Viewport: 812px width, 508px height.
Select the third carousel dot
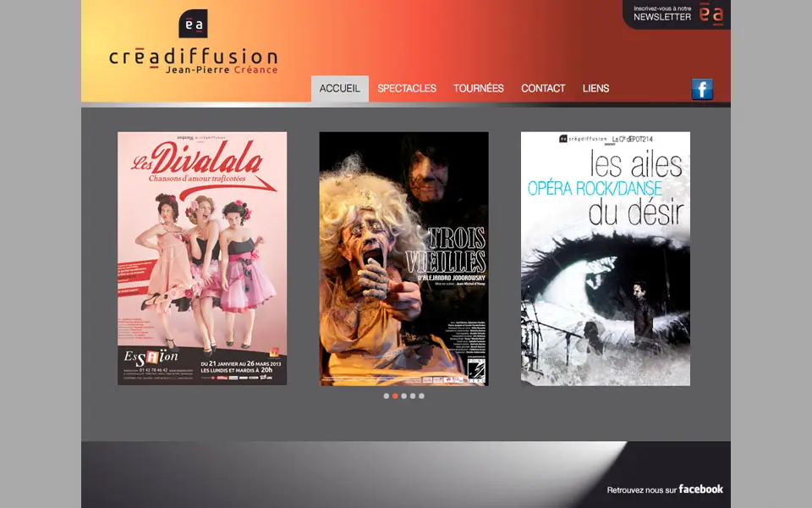(x=404, y=395)
